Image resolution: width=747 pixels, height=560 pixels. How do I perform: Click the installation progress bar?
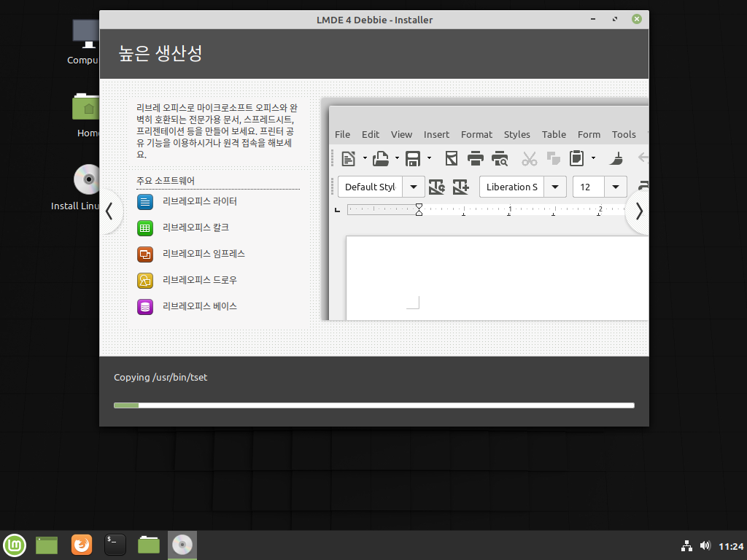[374, 405]
